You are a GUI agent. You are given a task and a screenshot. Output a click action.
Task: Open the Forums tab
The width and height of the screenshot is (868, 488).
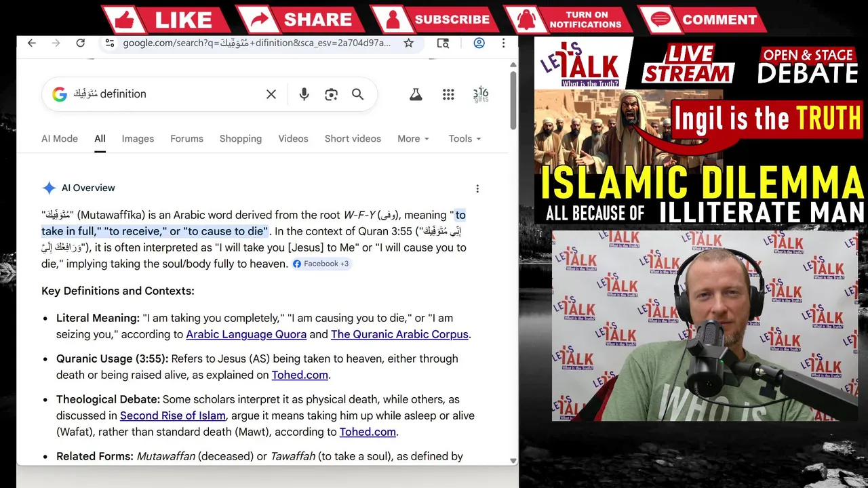coord(186,138)
